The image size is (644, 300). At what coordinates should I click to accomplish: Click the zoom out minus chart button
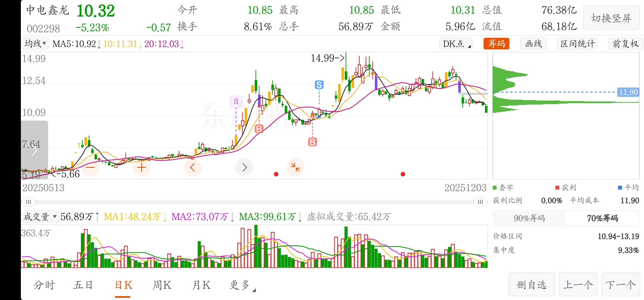90,167
